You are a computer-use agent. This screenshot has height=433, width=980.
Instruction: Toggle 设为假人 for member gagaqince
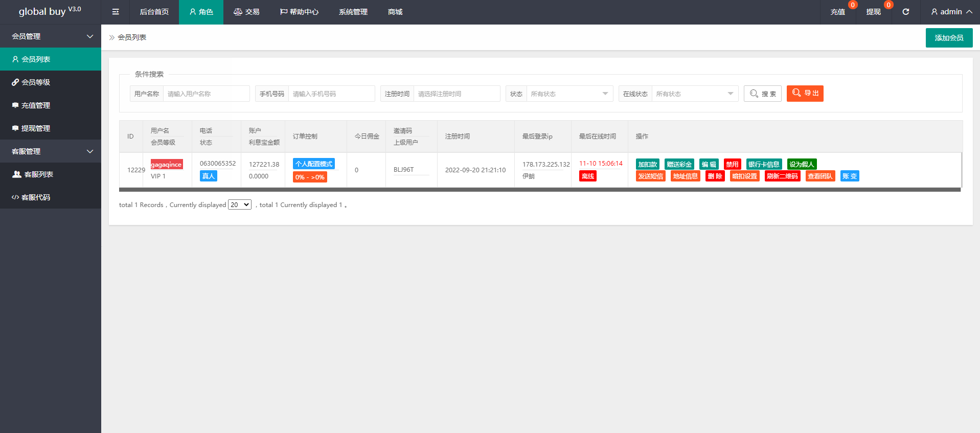(x=801, y=164)
